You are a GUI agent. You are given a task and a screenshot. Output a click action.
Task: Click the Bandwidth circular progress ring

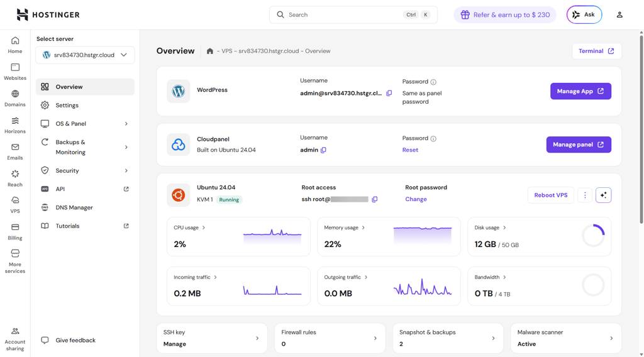tap(593, 285)
